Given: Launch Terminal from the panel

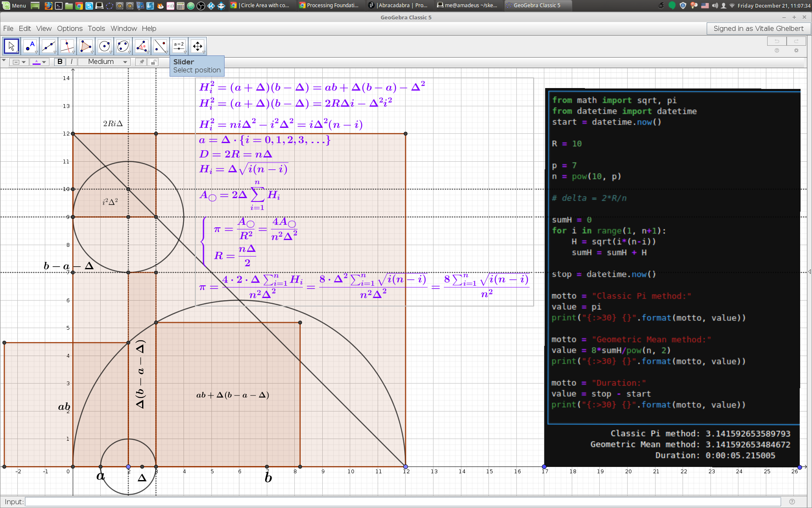Looking at the screenshot, I should pyautogui.click(x=59, y=6).
